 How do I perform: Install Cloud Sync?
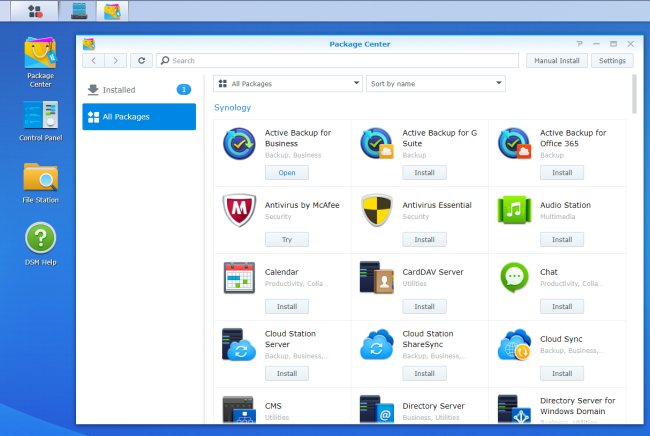pos(562,373)
